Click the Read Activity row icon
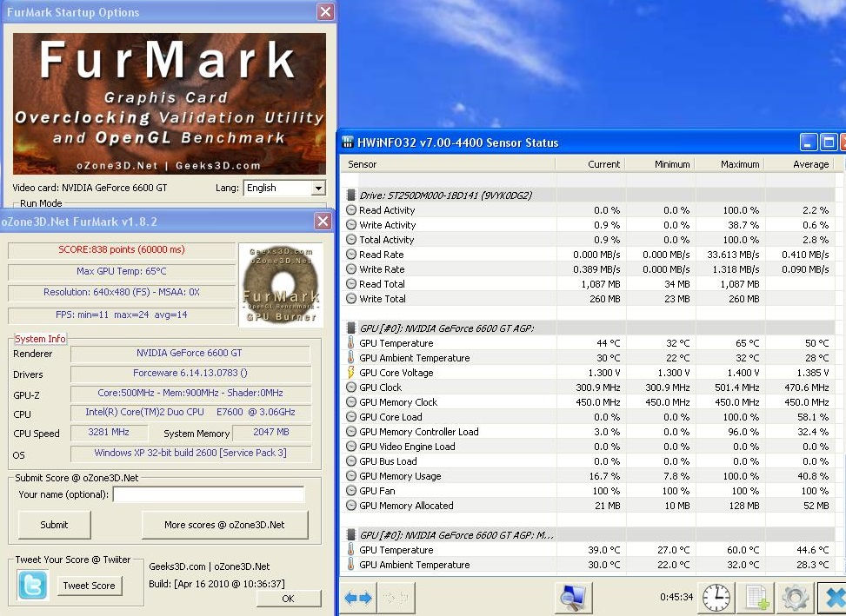 click(x=351, y=210)
